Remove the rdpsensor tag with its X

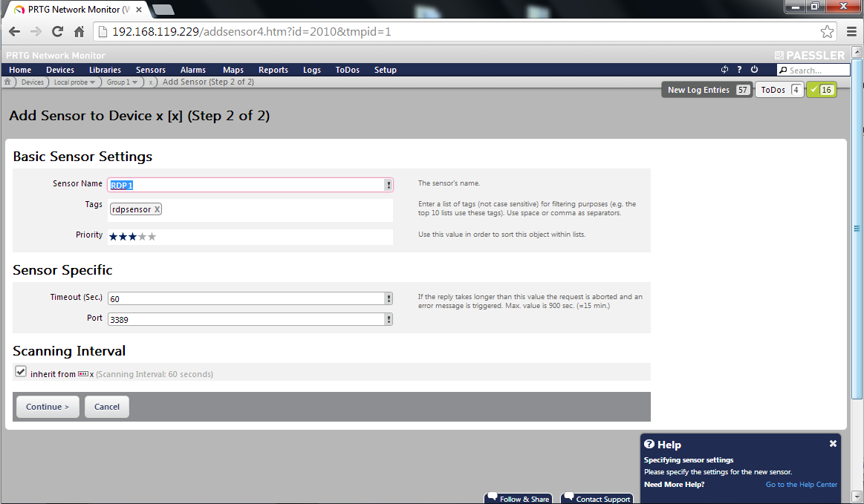point(157,209)
